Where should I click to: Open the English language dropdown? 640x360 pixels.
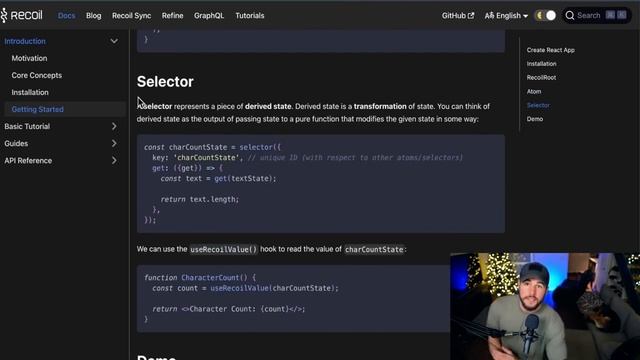click(x=506, y=16)
